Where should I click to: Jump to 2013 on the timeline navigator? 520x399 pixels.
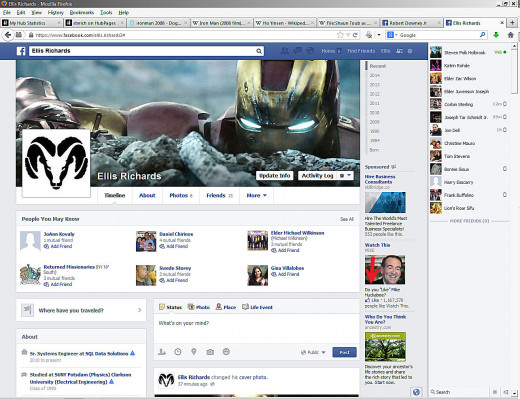coord(374,85)
